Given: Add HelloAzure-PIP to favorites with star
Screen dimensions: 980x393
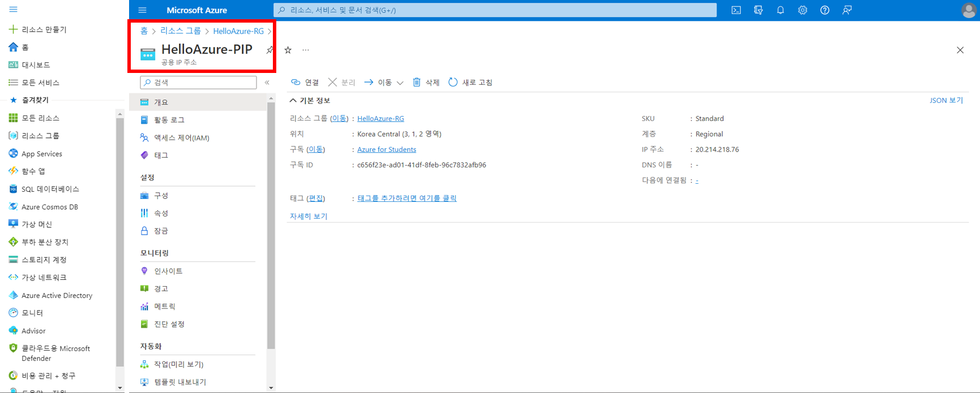Looking at the screenshot, I should point(288,50).
